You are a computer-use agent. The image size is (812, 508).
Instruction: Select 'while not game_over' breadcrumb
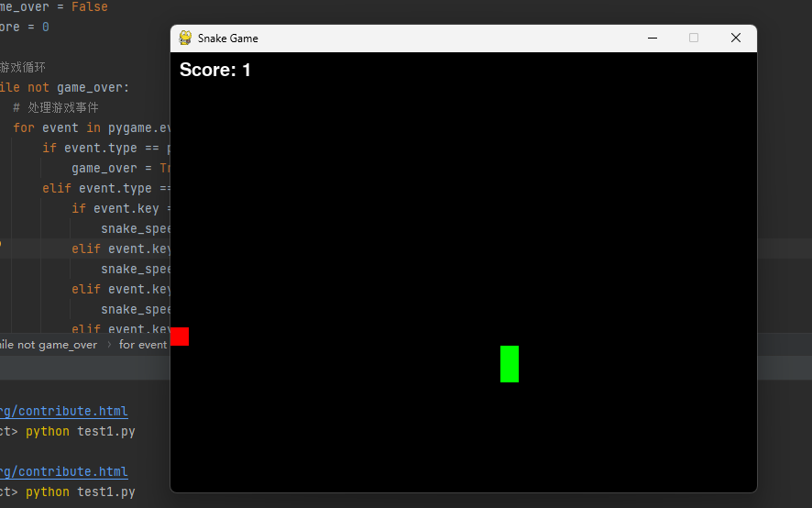point(48,345)
